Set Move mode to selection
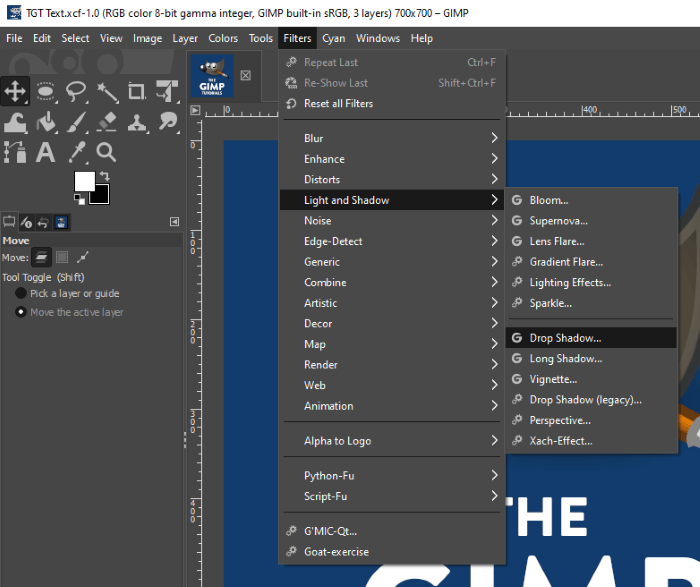The width and height of the screenshot is (700, 587). click(62, 257)
